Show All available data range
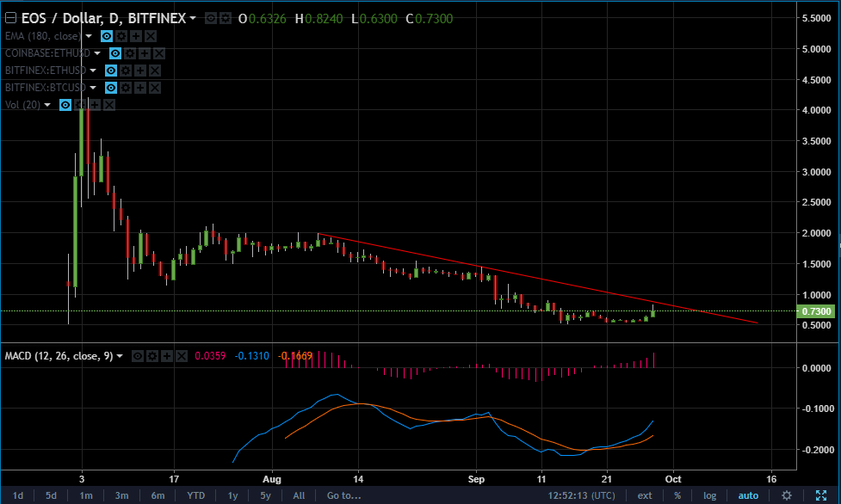Screen dimensions: 841x504 pos(299,495)
